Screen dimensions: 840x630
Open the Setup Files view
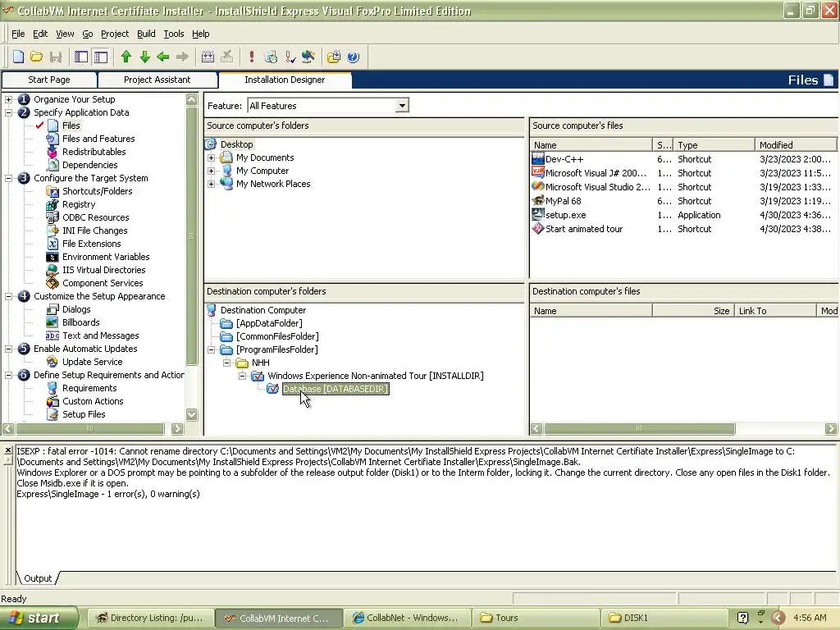[84, 414]
